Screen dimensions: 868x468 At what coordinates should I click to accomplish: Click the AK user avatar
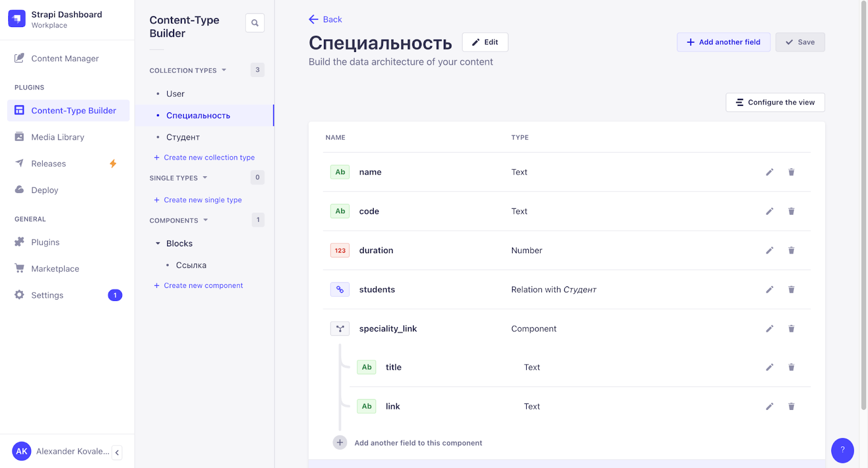22,451
